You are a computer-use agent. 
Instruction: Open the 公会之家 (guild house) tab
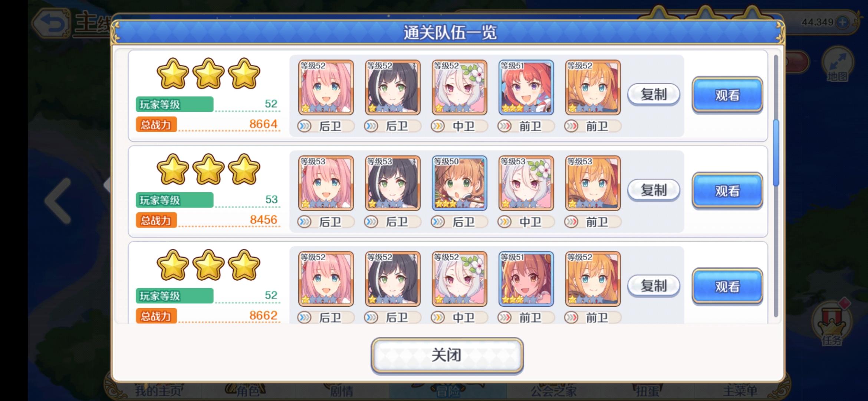553,391
